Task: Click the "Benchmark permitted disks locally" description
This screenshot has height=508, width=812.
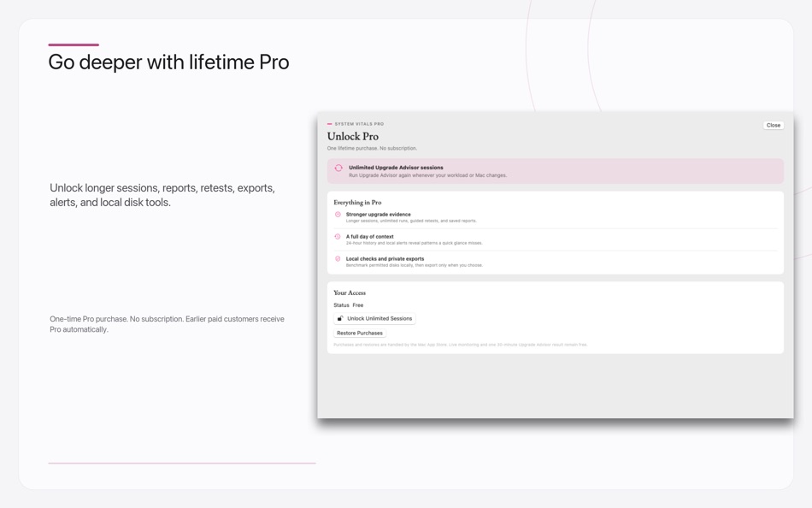Action: 415,265
